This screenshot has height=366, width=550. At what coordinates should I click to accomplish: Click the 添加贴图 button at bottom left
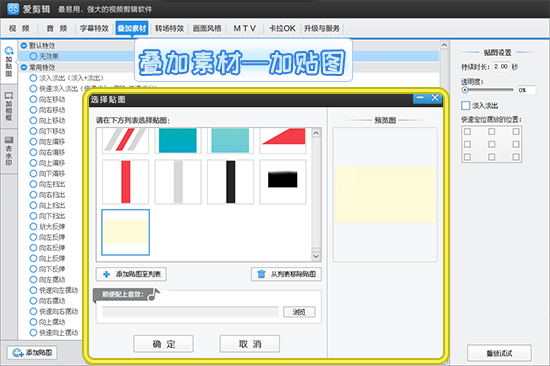pos(32,353)
